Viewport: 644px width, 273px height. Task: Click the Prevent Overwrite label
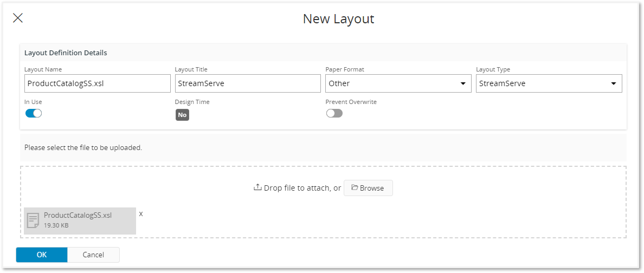[x=351, y=102]
